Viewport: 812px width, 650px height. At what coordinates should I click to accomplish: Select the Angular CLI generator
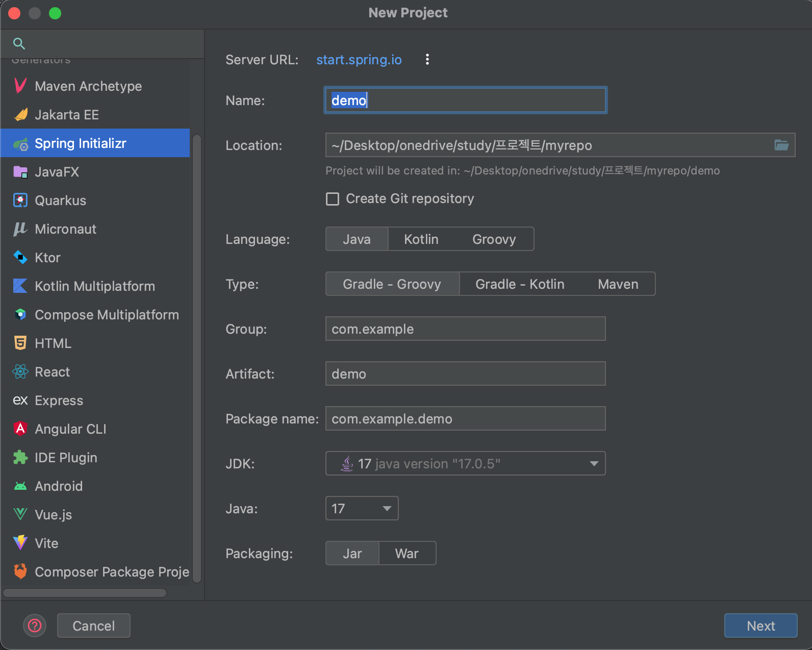click(x=95, y=429)
